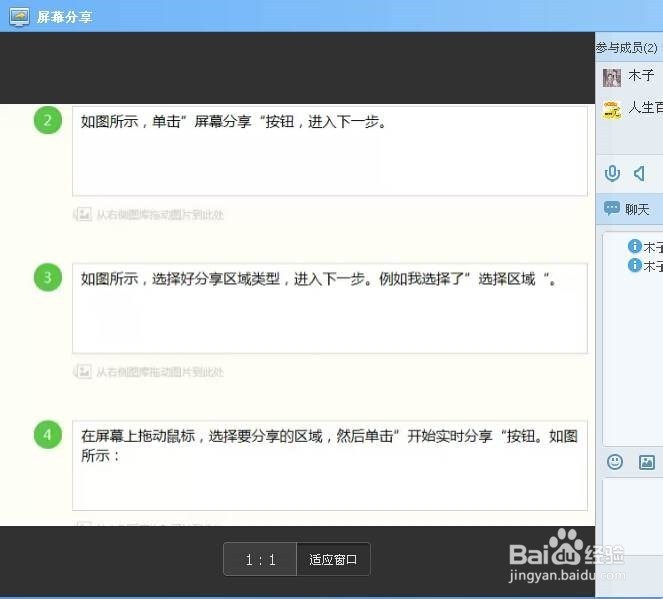Click image placeholder icon below step 3
The height and width of the screenshot is (599, 663).
click(83, 372)
